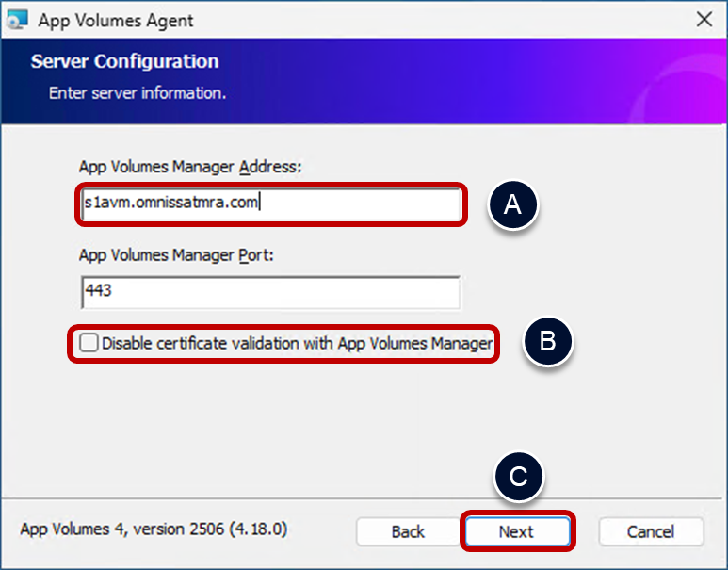Click the black circle callout labeled C
The image size is (728, 570).
518,477
